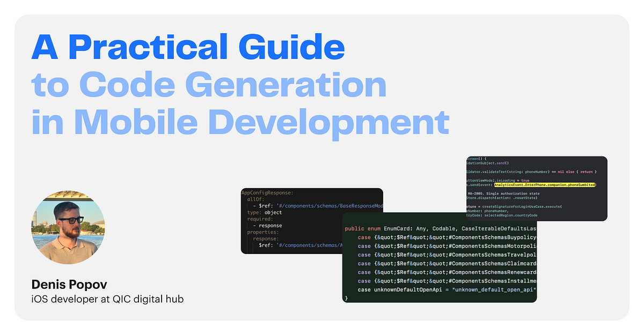Click 'iOS developer at QIC digital hub' subtitle

(x=107, y=299)
